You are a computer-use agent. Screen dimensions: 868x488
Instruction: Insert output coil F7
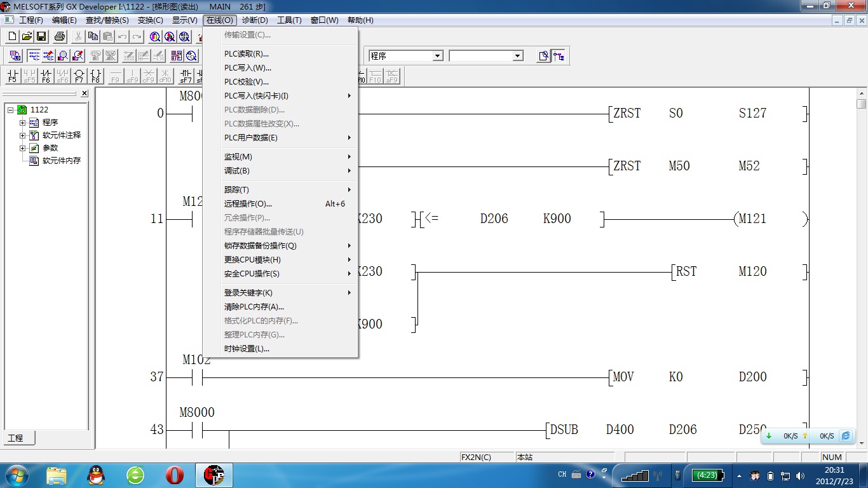pos(79,76)
